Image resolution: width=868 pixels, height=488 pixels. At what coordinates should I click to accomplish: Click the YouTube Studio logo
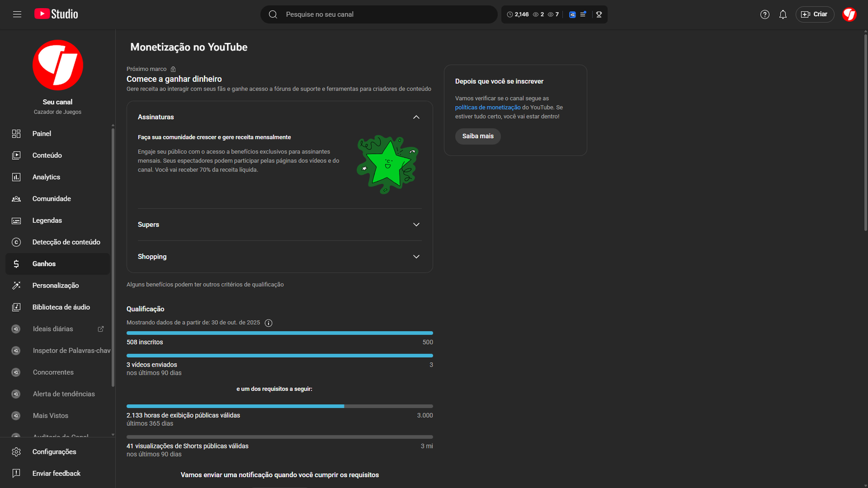(56, 14)
